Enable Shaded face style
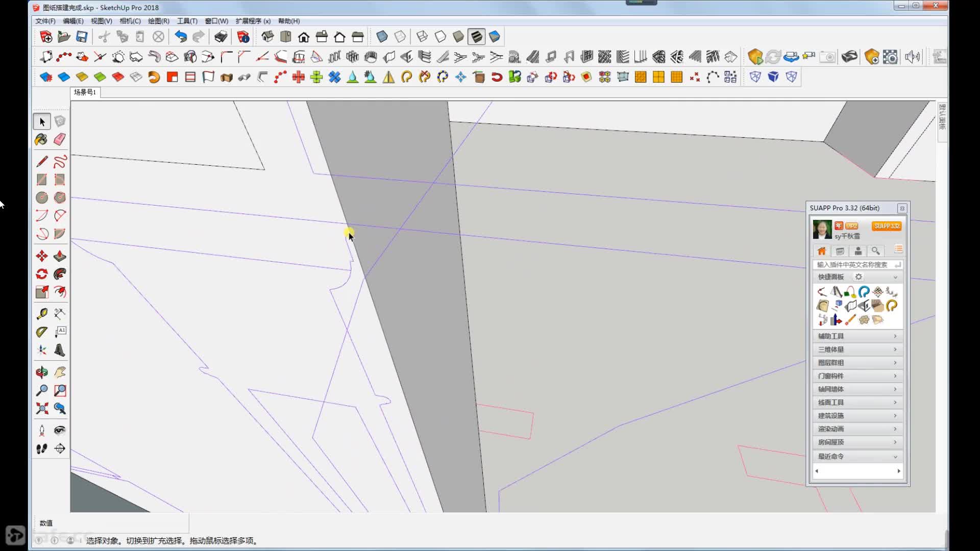Viewport: 980px width, 551px height. 458,37
